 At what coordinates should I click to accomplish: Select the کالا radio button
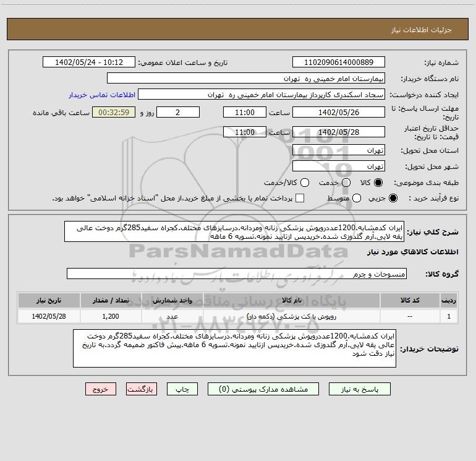tap(378, 183)
